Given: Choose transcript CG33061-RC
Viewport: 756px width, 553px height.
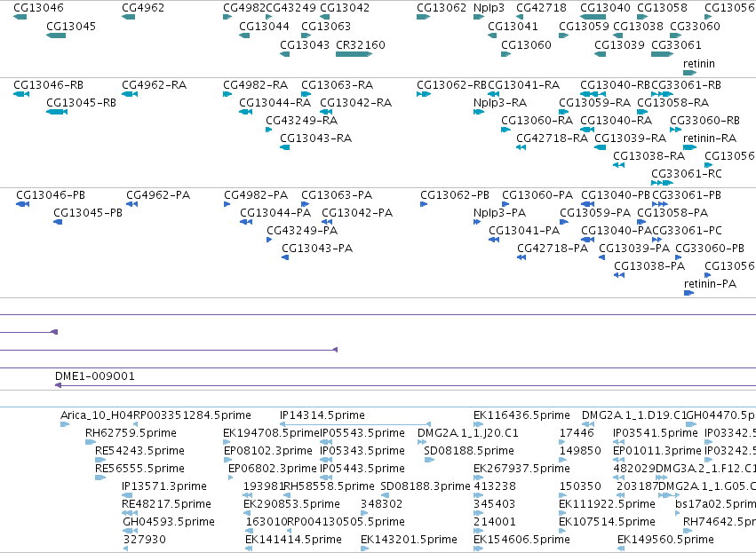Looking at the screenshot, I should coord(687,174).
